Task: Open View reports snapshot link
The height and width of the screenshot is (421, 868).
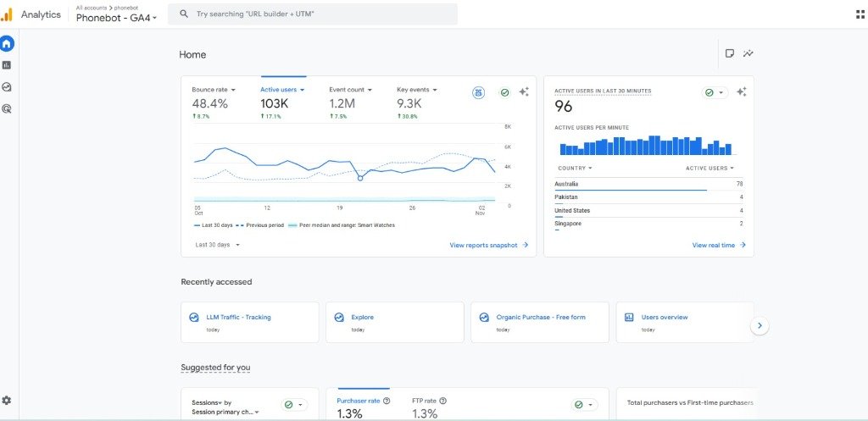Action: pos(489,245)
